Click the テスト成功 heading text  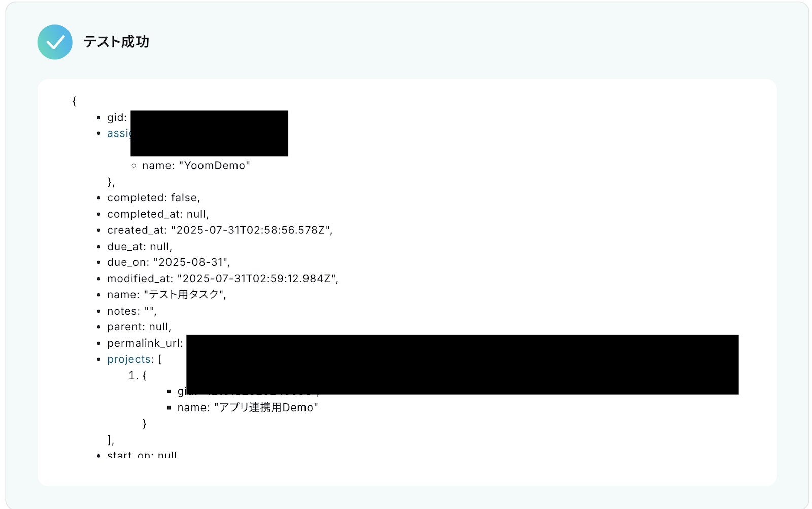[x=116, y=42]
